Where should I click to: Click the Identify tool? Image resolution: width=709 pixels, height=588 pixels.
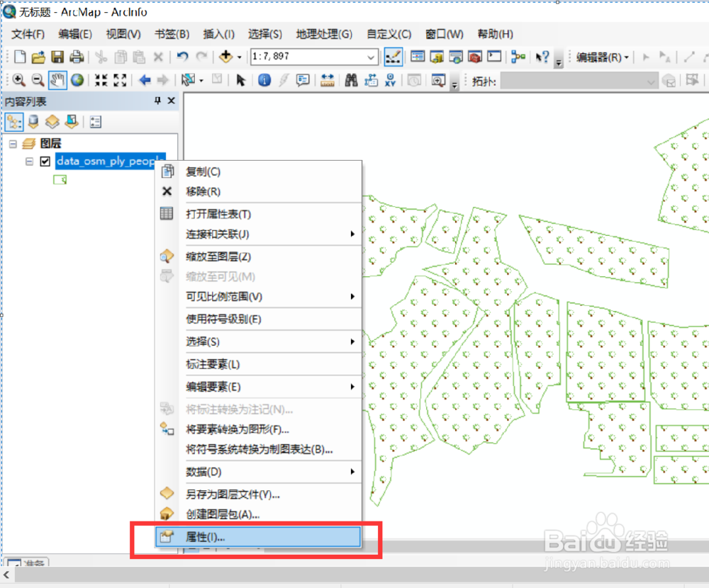(264, 80)
